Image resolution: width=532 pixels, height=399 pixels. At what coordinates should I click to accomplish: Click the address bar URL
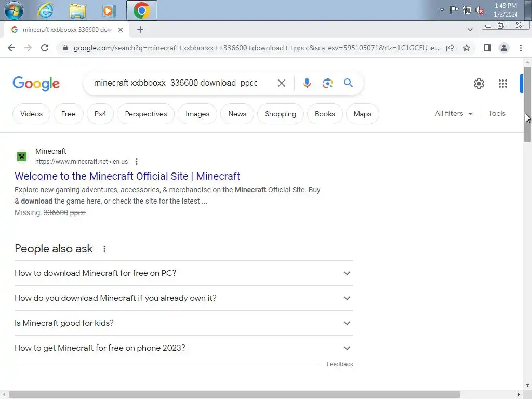pyautogui.click(x=257, y=48)
